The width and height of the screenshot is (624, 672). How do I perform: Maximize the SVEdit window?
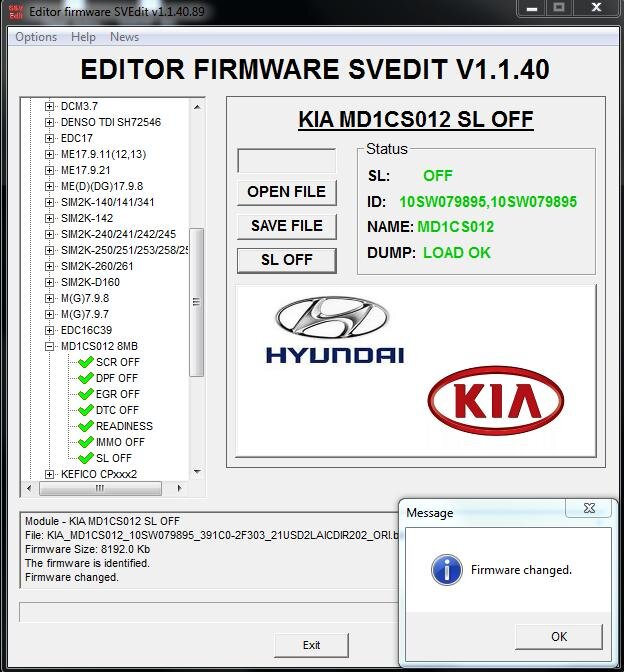point(558,8)
